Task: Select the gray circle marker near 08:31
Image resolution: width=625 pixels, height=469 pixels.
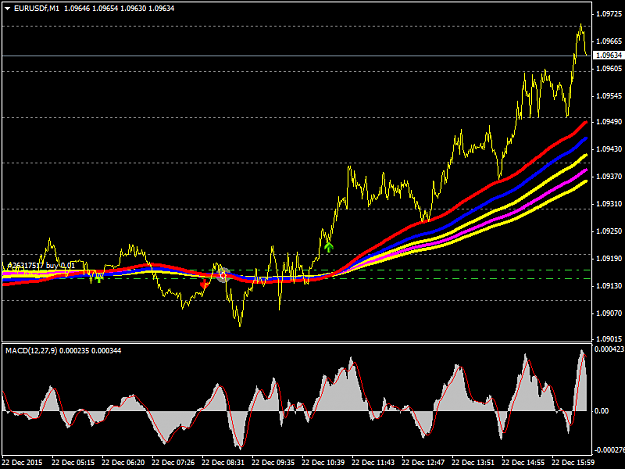Action: [223, 275]
